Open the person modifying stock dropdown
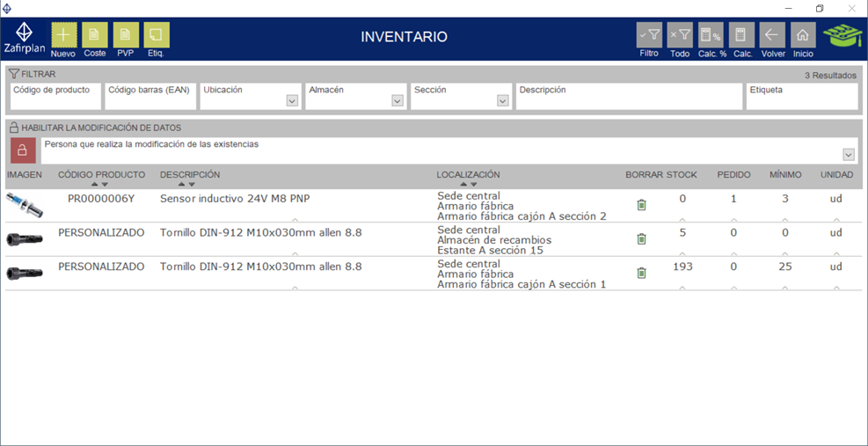The height and width of the screenshot is (446, 868). pos(849,155)
